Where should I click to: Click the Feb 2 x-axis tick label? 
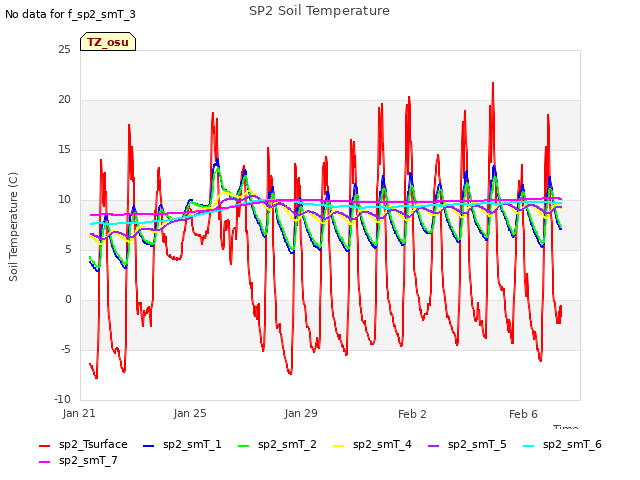[412, 414]
